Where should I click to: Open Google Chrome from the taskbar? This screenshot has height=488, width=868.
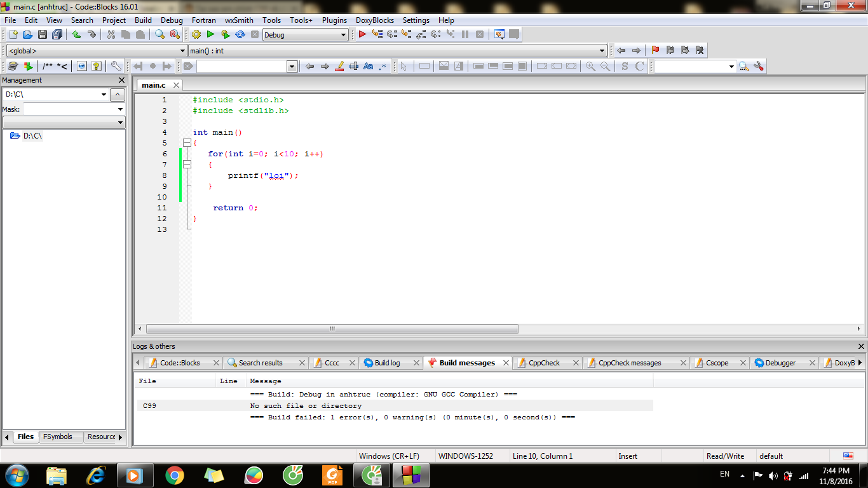click(x=175, y=475)
